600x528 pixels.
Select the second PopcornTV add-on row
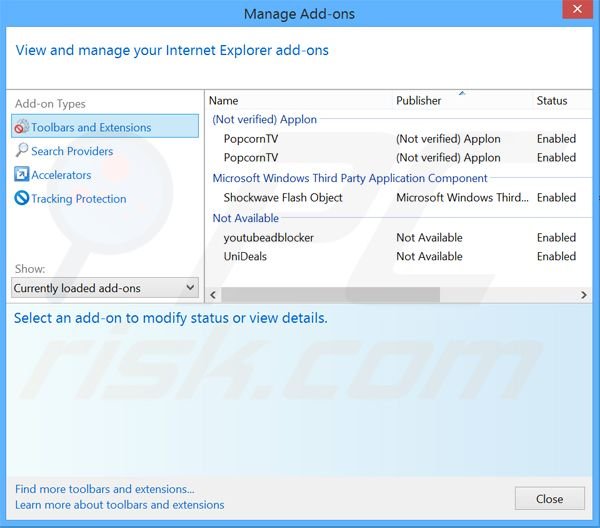[400, 158]
